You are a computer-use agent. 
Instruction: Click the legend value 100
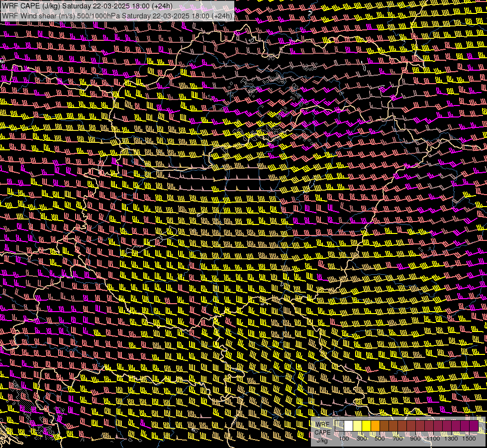click(344, 439)
